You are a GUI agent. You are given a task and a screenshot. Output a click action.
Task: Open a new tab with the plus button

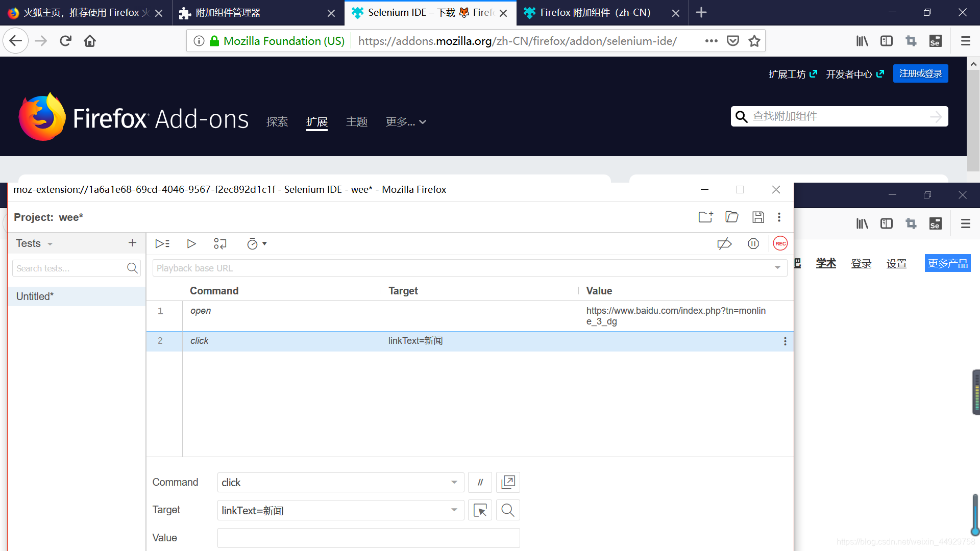701,13
